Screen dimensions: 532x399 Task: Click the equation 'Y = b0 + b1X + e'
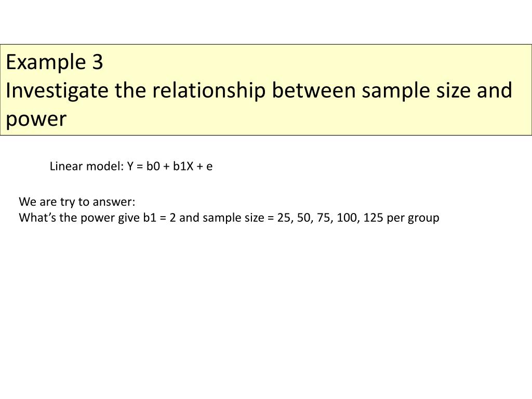170,166
